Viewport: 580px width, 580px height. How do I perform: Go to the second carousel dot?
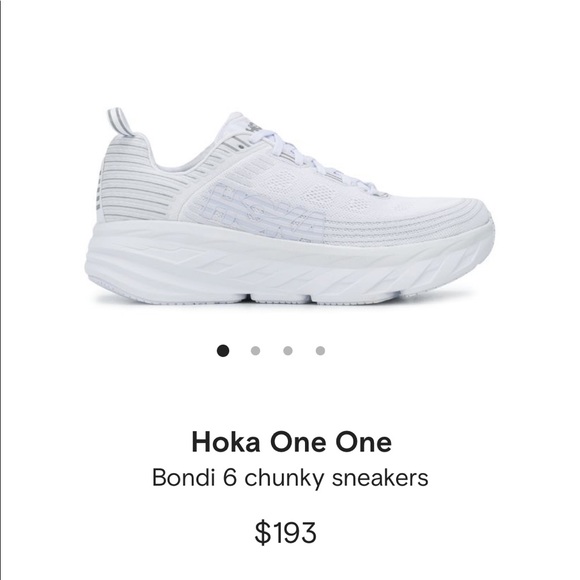coord(255,350)
